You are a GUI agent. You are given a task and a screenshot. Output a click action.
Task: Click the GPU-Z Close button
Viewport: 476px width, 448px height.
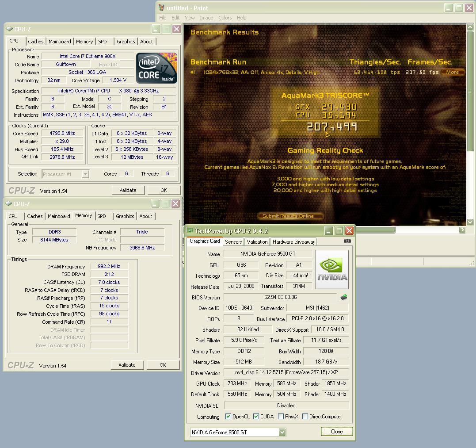coord(337,432)
